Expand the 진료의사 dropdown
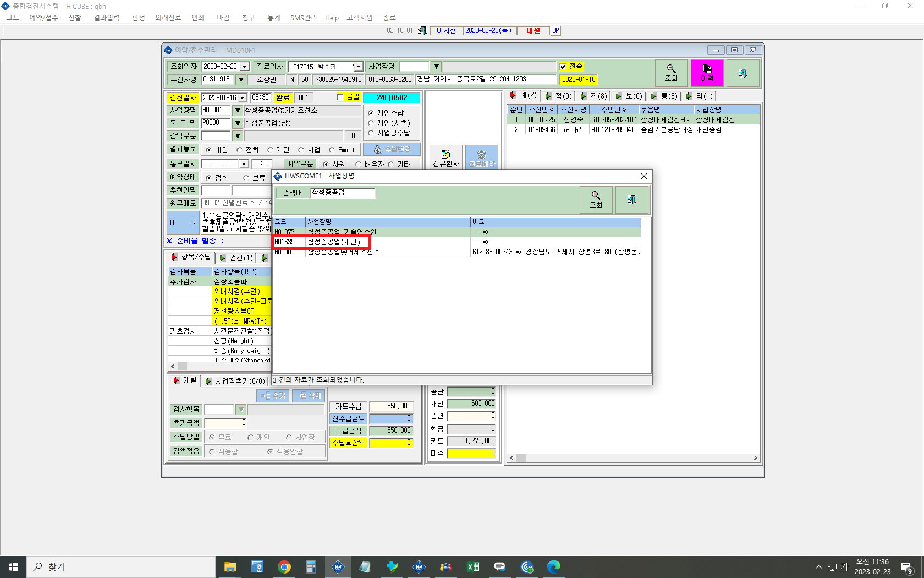The image size is (924, 578). pyautogui.click(x=359, y=67)
